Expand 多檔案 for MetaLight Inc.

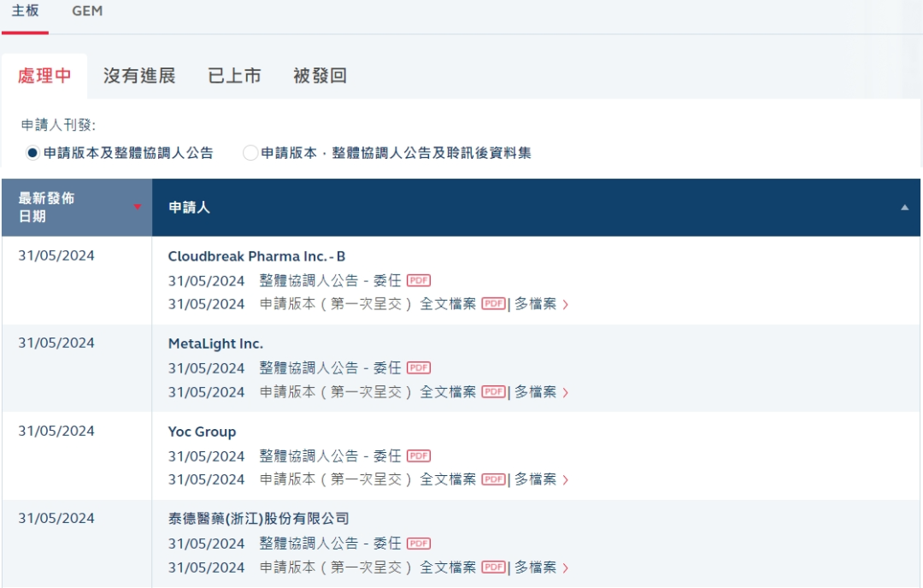(540, 392)
